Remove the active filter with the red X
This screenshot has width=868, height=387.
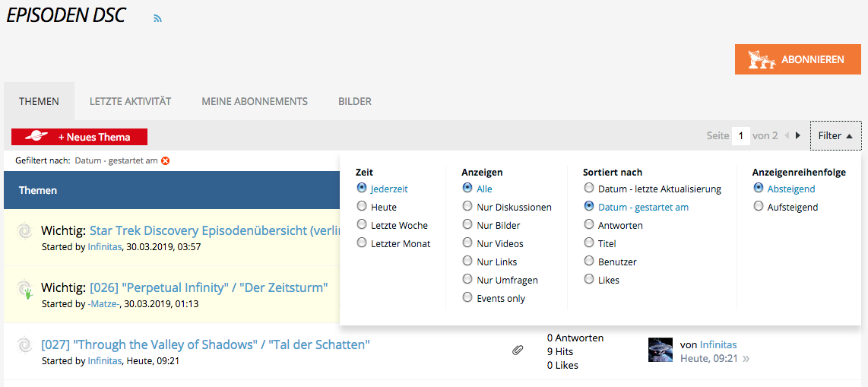pyautogui.click(x=165, y=160)
